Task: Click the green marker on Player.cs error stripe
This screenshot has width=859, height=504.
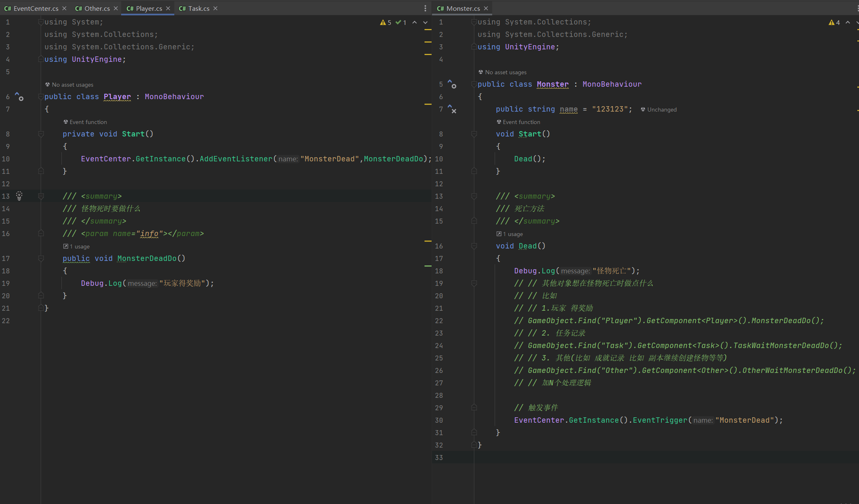Action: [428, 266]
